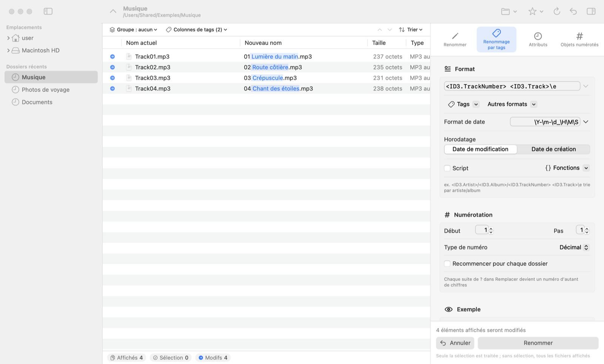Toggle the right inspector panel icon
Image resolution: width=604 pixels, height=364 pixels.
(x=591, y=11)
